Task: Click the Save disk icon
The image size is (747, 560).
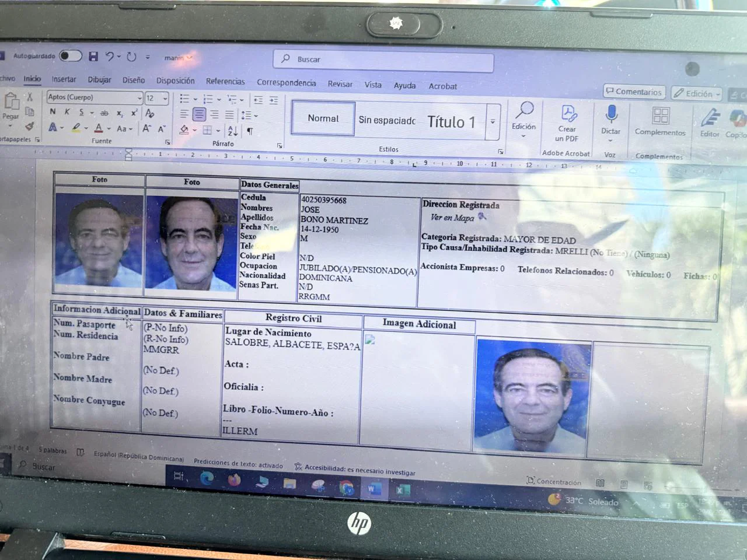Action: [x=93, y=57]
